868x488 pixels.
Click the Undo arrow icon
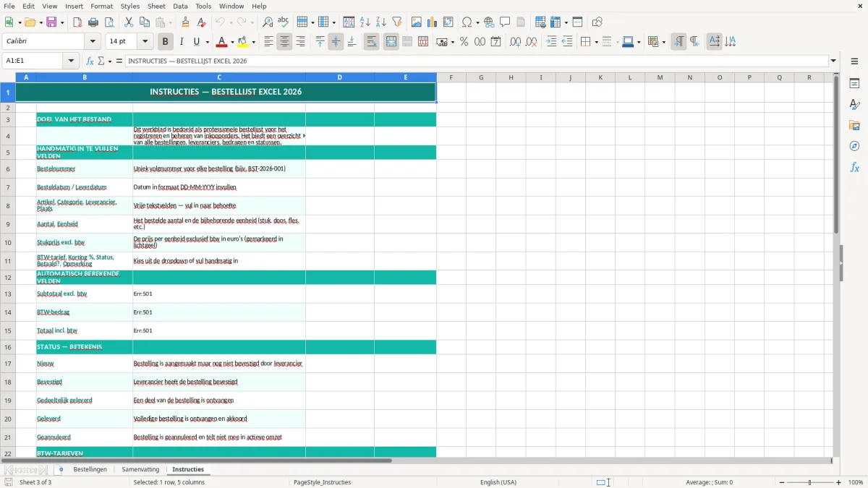click(x=220, y=22)
